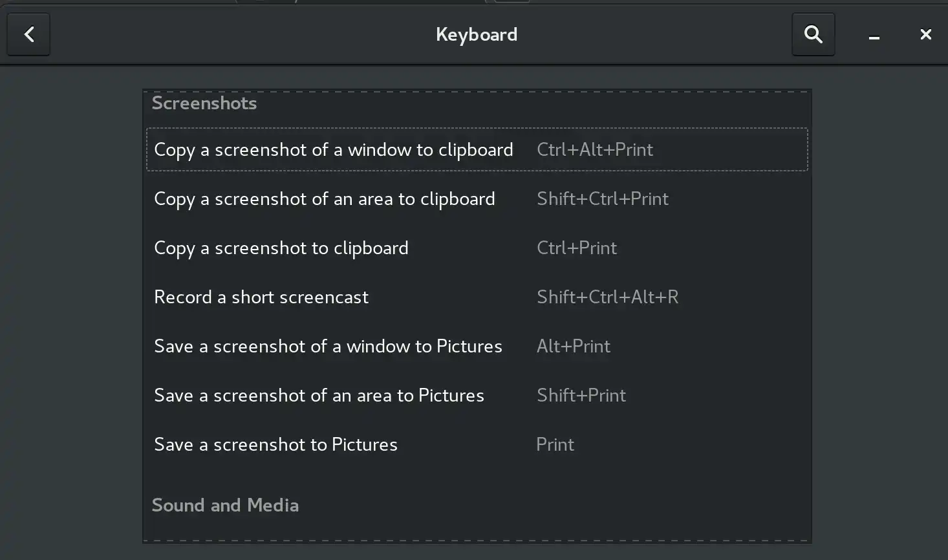This screenshot has height=560, width=948.
Task: Open search with the magnifier icon
Action: click(x=813, y=34)
